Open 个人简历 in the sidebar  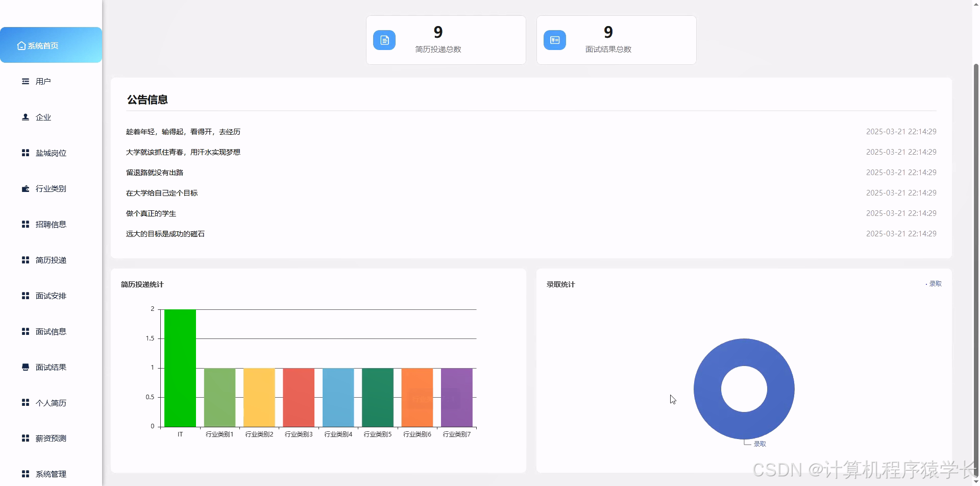pyautogui.click(x=51, y=402)
